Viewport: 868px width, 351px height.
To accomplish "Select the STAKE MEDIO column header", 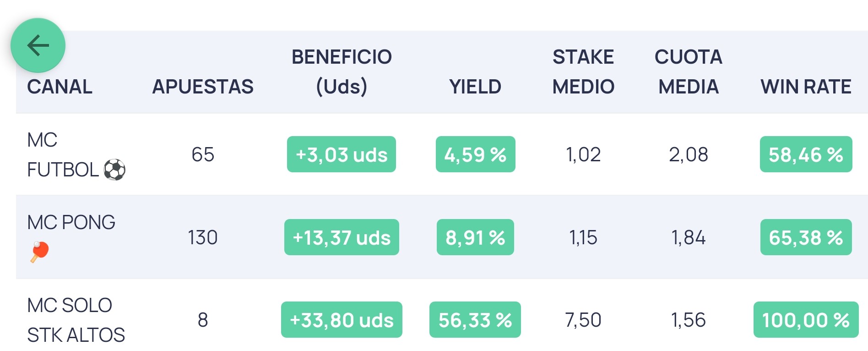I will pos(583,72).
